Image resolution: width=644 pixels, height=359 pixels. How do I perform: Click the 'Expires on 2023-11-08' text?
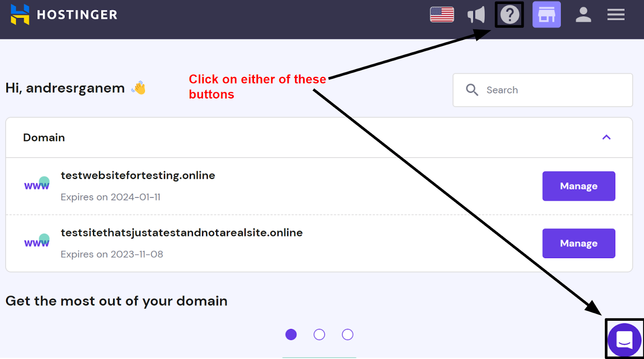click(x=112, y=254)
